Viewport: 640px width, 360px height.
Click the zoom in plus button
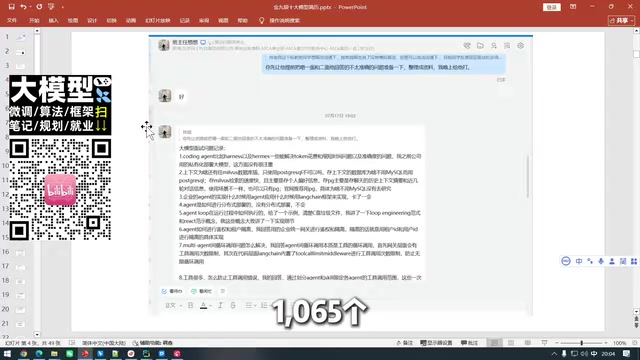pos(606,343)
